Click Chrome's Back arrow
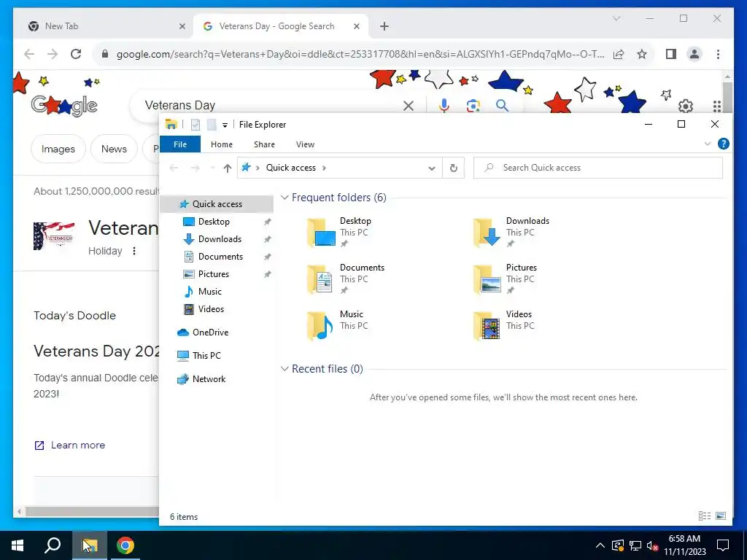Screen dimensions: 747x560 tap(29, 54)
